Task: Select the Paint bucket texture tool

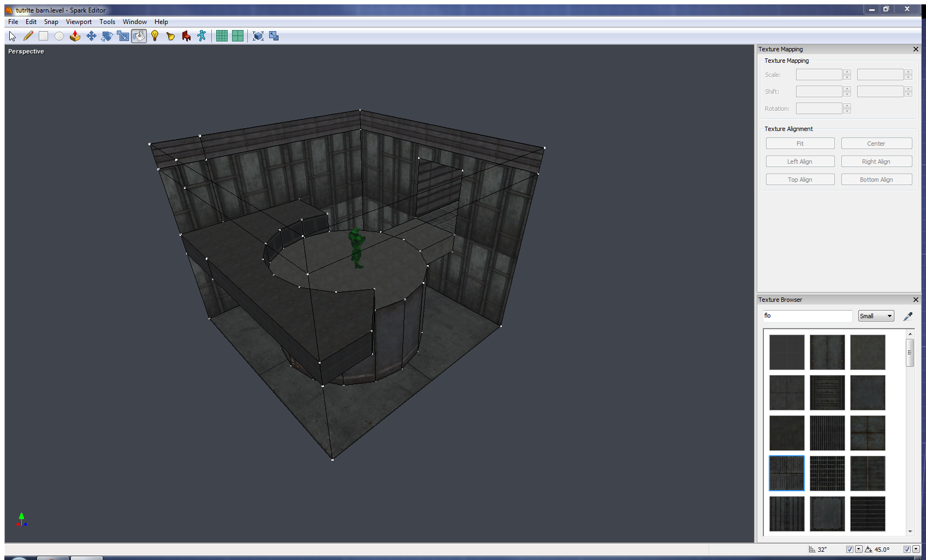Action: 139,36
